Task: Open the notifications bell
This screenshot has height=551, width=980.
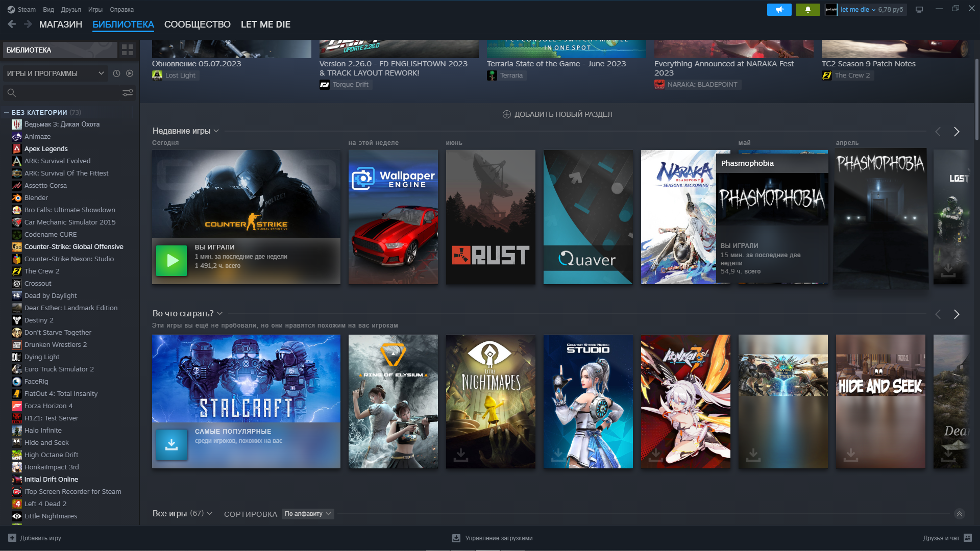Action: (807, 10)
